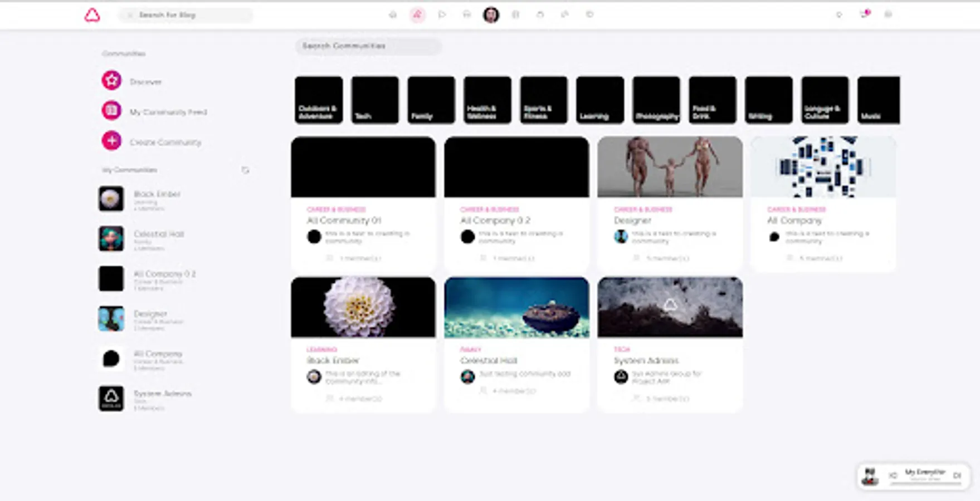Focus the Search Communities field
980x501 pixels.
click(368, 46)
